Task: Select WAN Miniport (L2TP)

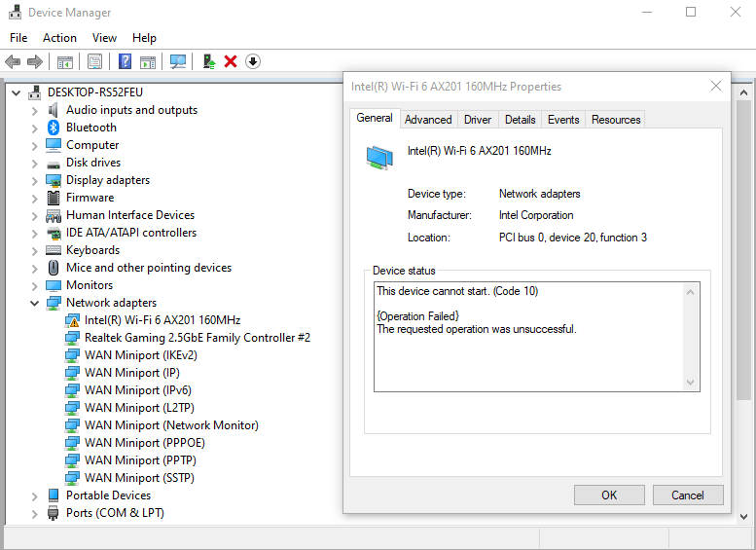Action: (x=139, y=408)
